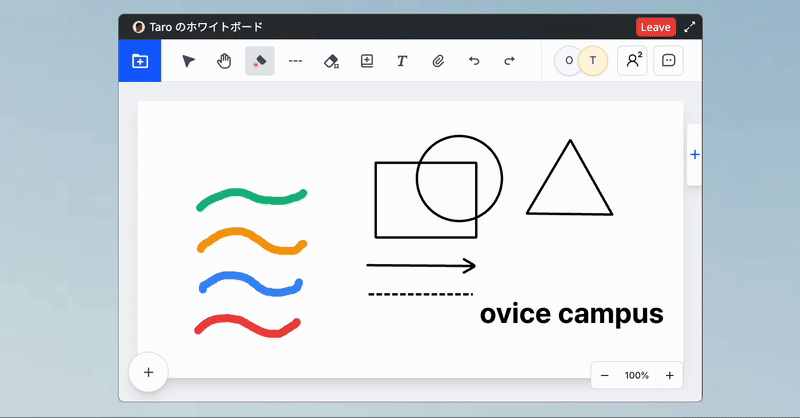
Task: Select the highlighted pen drawing tool
Action: pyautogui.click(x=260, y=61)
